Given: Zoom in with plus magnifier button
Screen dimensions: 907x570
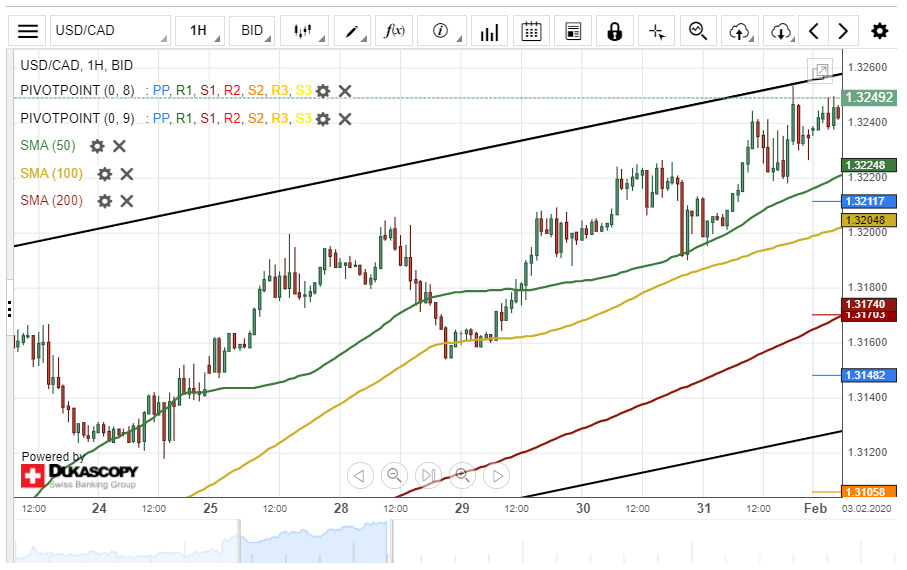Looking at the screenshot, I should [x=462, y=476].
